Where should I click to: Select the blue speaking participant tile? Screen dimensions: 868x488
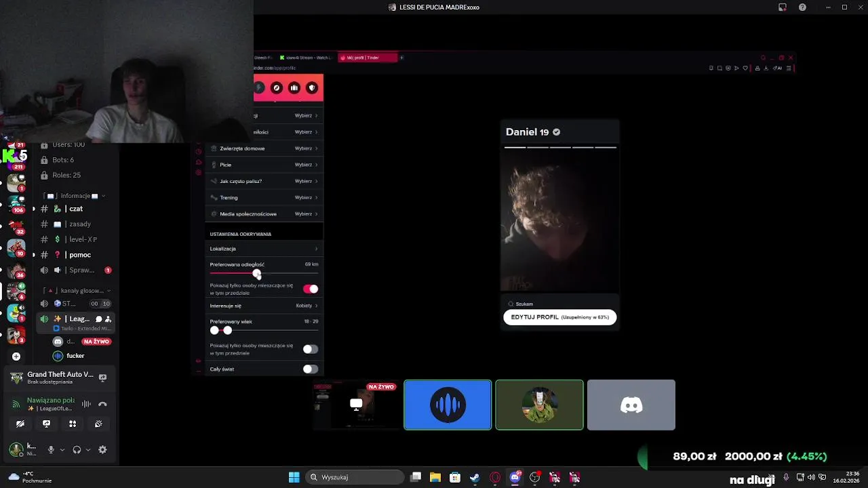pos(448,405)
